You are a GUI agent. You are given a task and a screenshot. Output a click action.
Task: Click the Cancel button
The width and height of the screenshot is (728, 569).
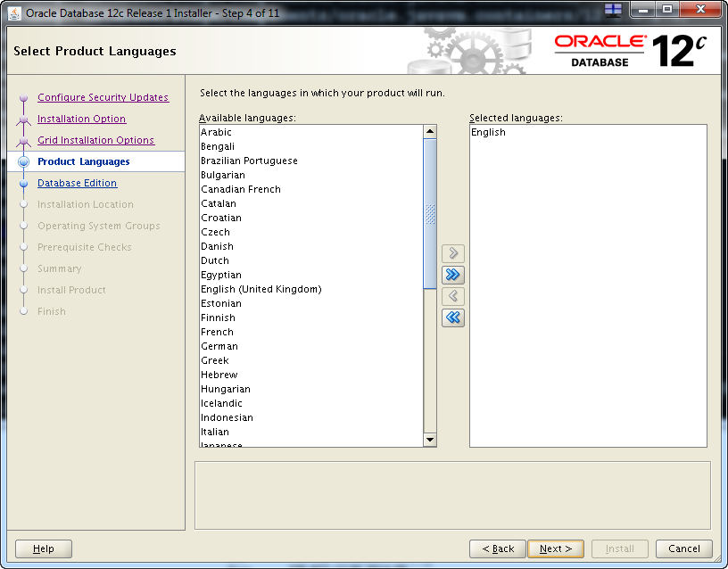[684, 549]
